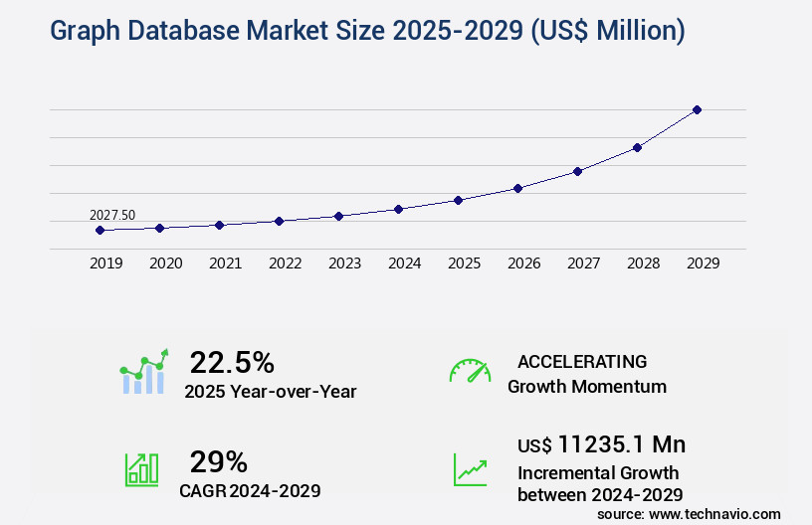The height and width of the screenshot is (525, 812).
Task: Click the 2027 data point marker
Action: 577,171
